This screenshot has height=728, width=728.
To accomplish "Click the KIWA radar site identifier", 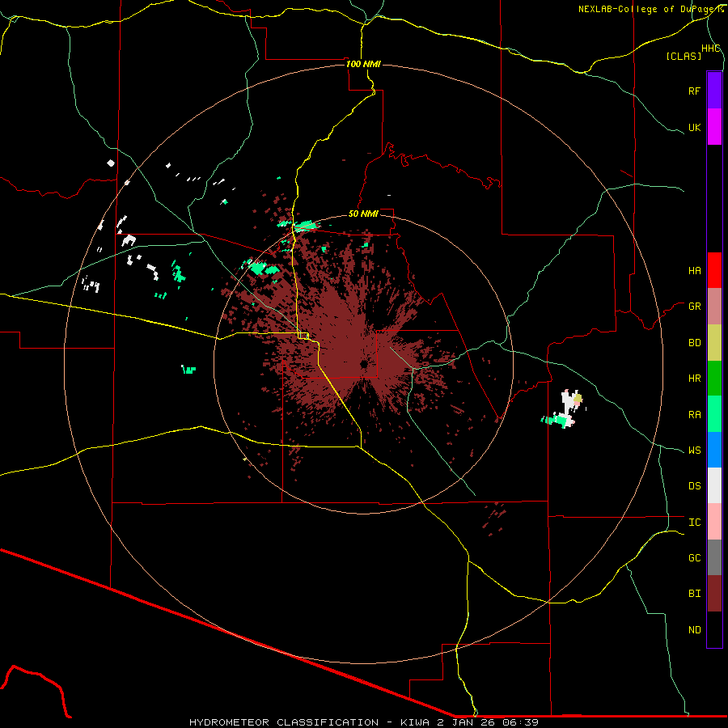I will click(416, 722).
